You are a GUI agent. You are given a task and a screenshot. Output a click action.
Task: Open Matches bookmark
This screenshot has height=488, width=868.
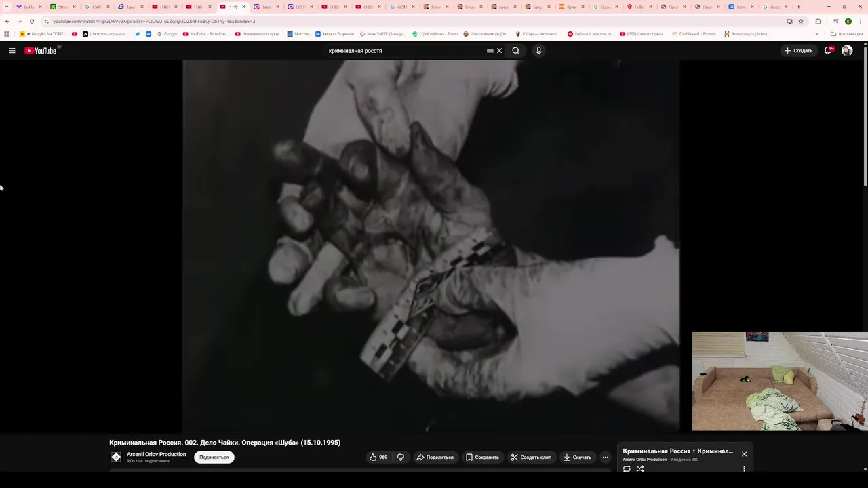point(298,34)
